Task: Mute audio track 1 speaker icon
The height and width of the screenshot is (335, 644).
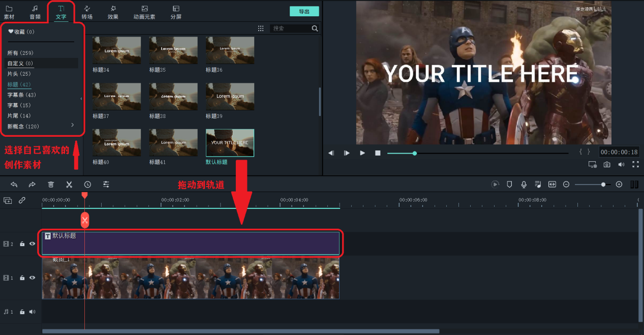Action: click(32, 312)
